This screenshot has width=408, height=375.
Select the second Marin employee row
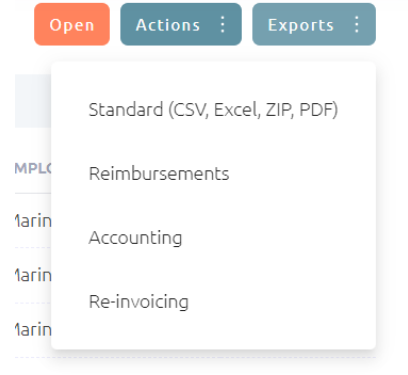tap(33, 275)
